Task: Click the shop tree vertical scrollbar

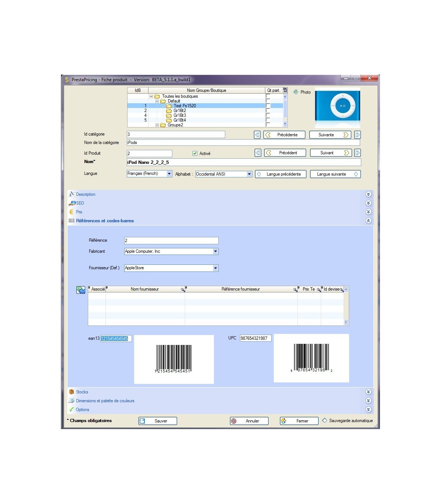Action: (x=285, y=110)
